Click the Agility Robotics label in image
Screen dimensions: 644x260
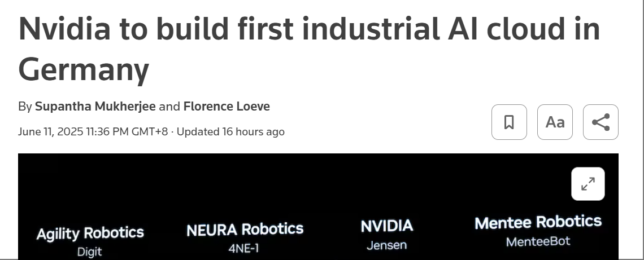[x=90, y=233]
